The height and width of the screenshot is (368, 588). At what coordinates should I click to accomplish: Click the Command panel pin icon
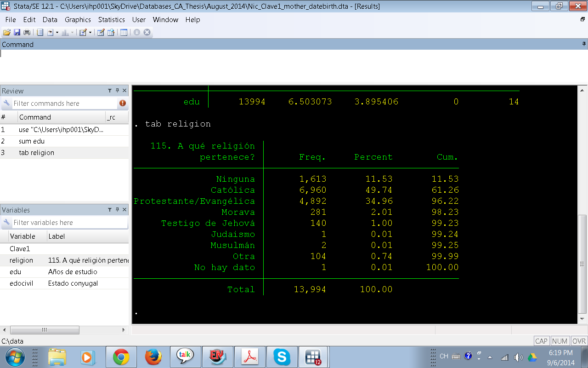[x=584, y=44]
